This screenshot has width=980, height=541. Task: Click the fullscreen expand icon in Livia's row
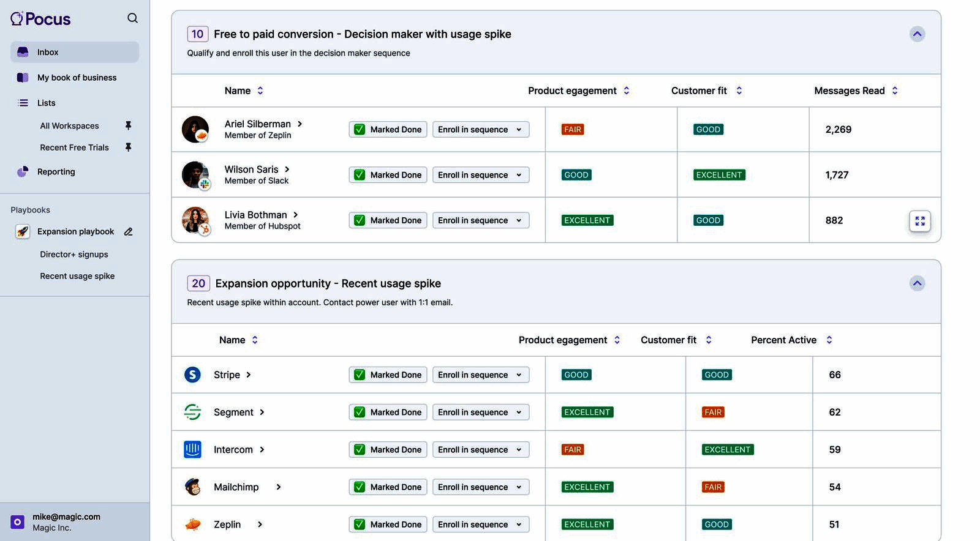919,221
